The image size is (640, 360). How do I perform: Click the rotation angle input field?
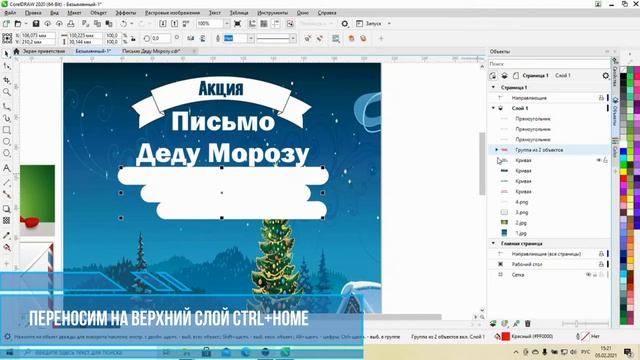click(161, 38)
